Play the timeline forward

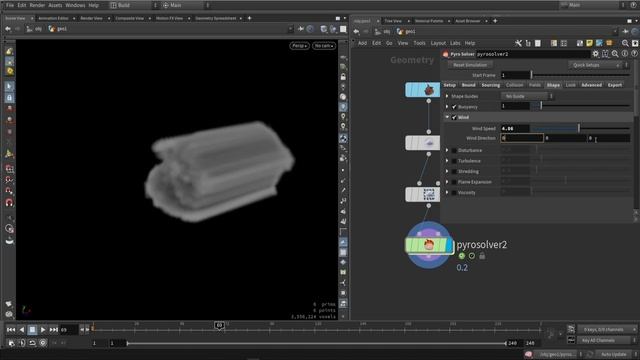click(x=43, y=329)
